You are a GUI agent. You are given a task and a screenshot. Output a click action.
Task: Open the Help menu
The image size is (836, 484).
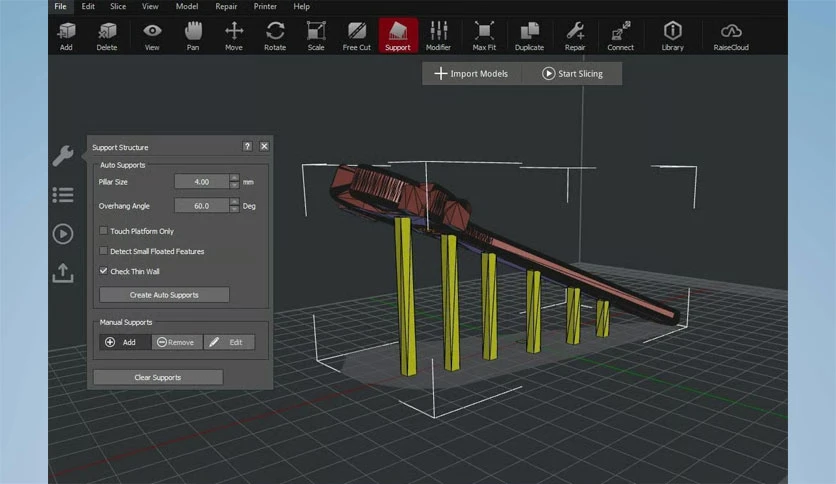301,6
